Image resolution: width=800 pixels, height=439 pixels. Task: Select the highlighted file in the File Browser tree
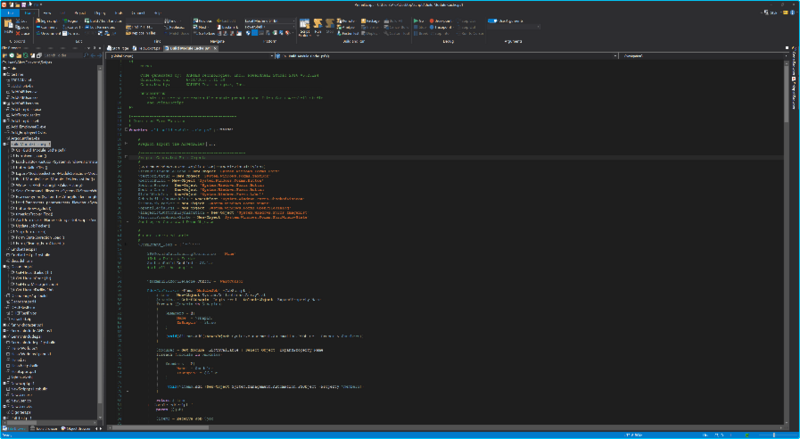click(31, 144)
